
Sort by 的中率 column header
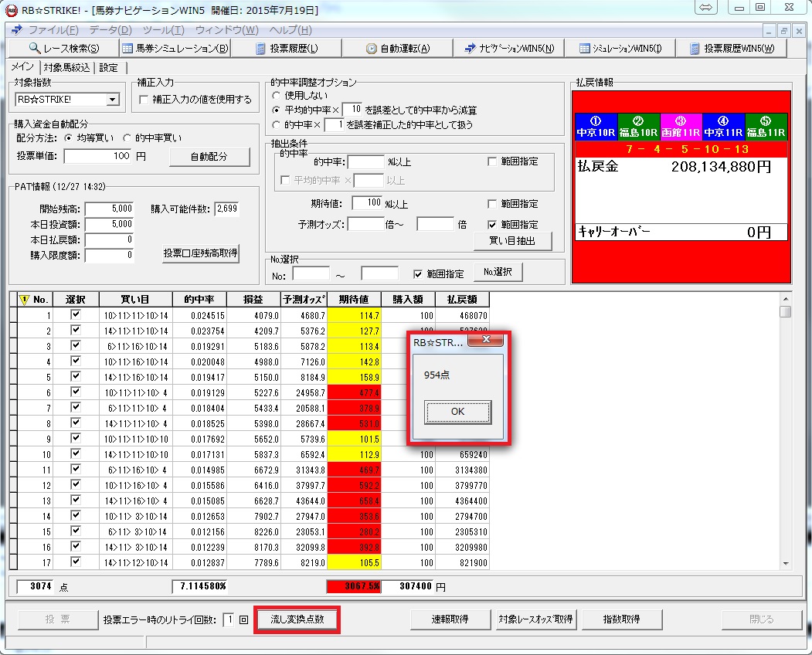199,299
